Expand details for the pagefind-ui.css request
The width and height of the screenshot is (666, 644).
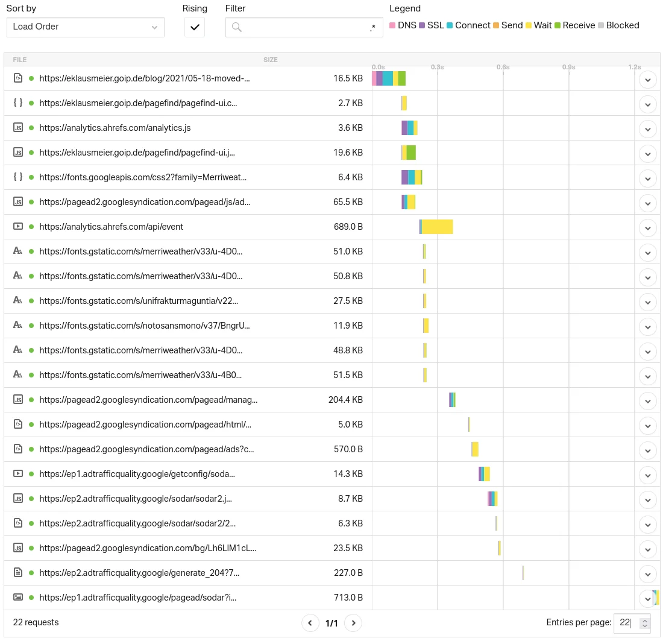click(x=647, y=104)
